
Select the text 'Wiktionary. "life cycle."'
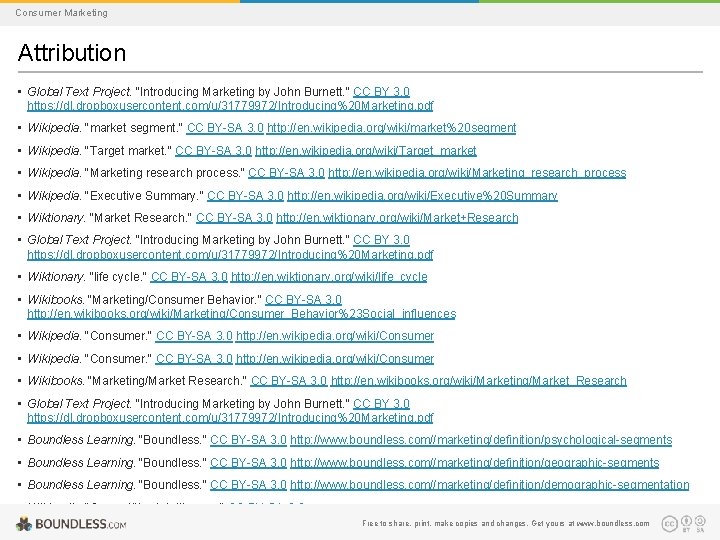point(87,277)
